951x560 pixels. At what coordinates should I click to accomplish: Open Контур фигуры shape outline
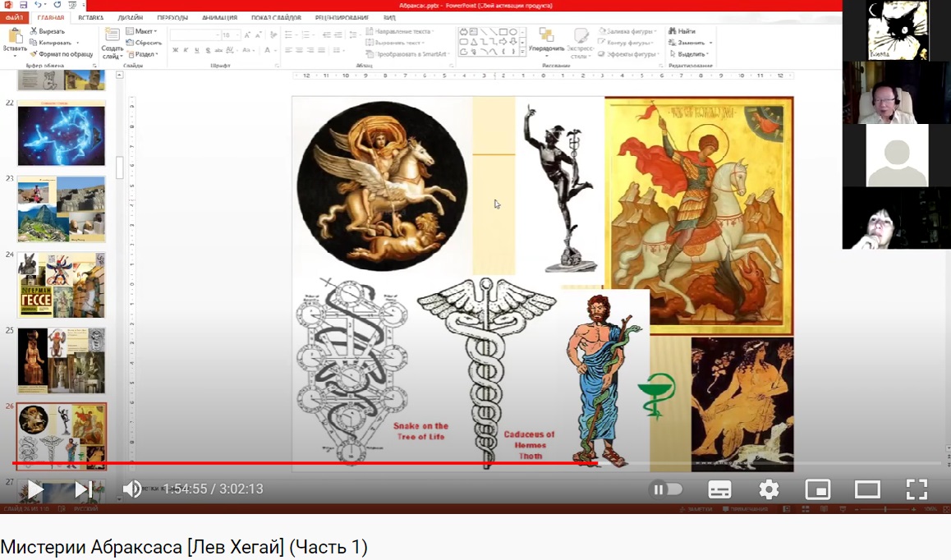coord(627,43)
